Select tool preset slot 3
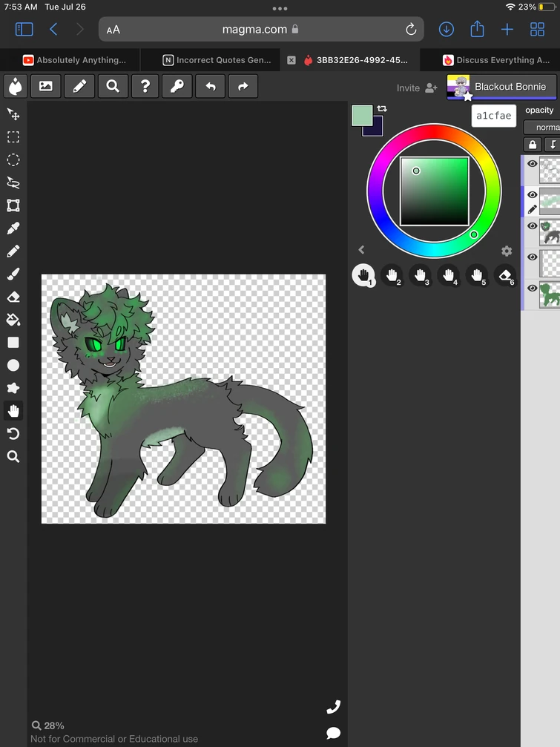This screenshot has height=747, width=560. tap(420, 275)
